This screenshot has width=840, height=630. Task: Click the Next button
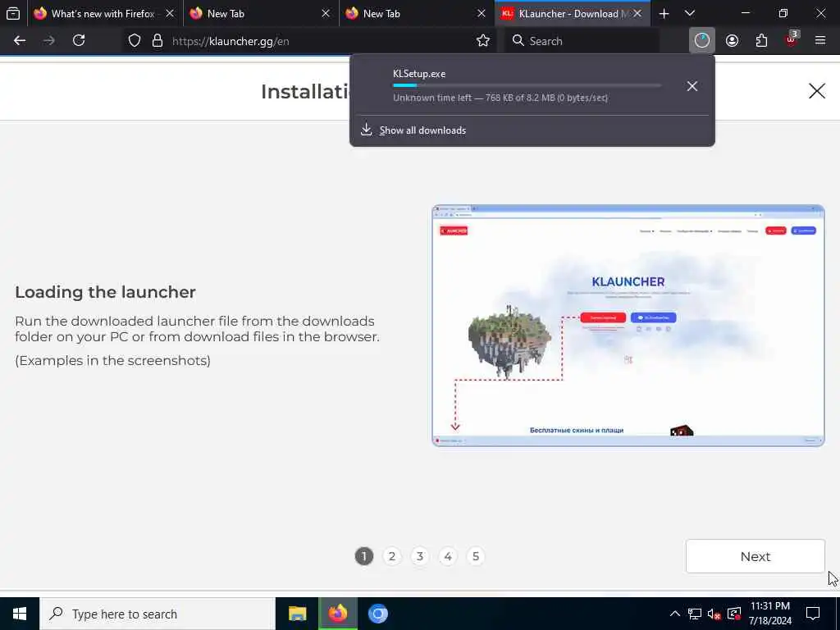(756, 556)
